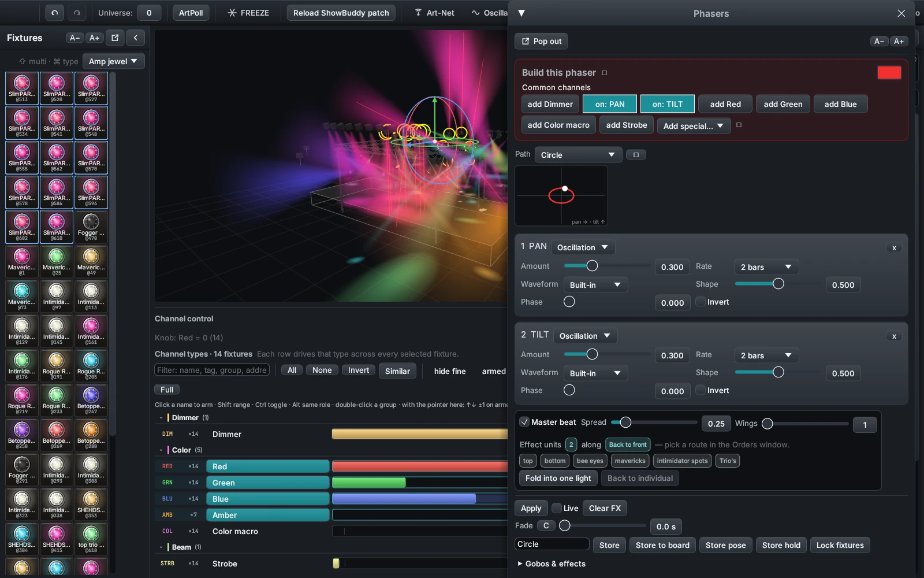The height and width of the screenshot is (578, 924).
Task: Click the phaser name field containing Circle
Action: click(552, 544)
